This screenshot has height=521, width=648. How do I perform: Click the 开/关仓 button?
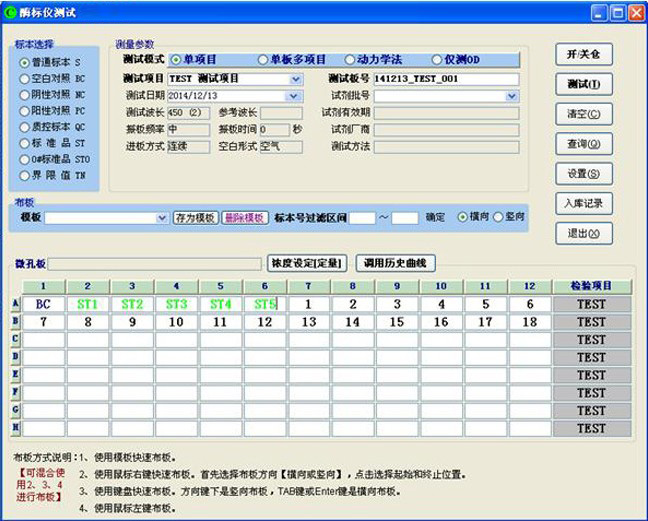583,55
